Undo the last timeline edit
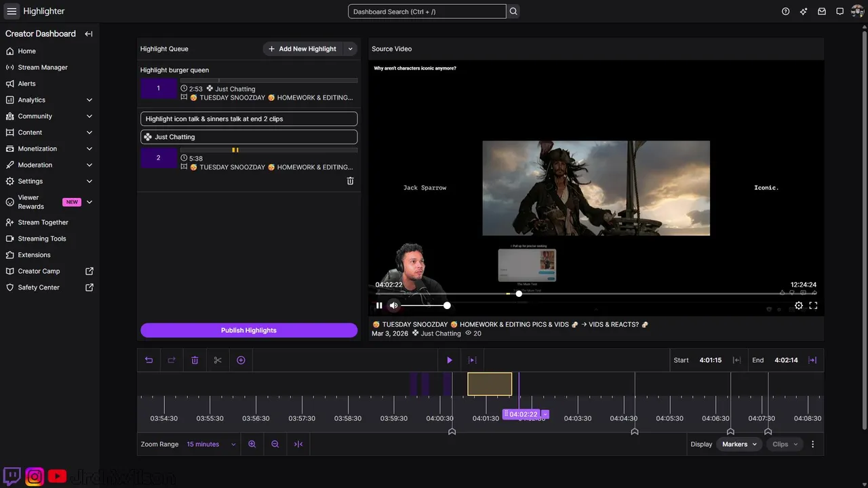 point(149,360)
